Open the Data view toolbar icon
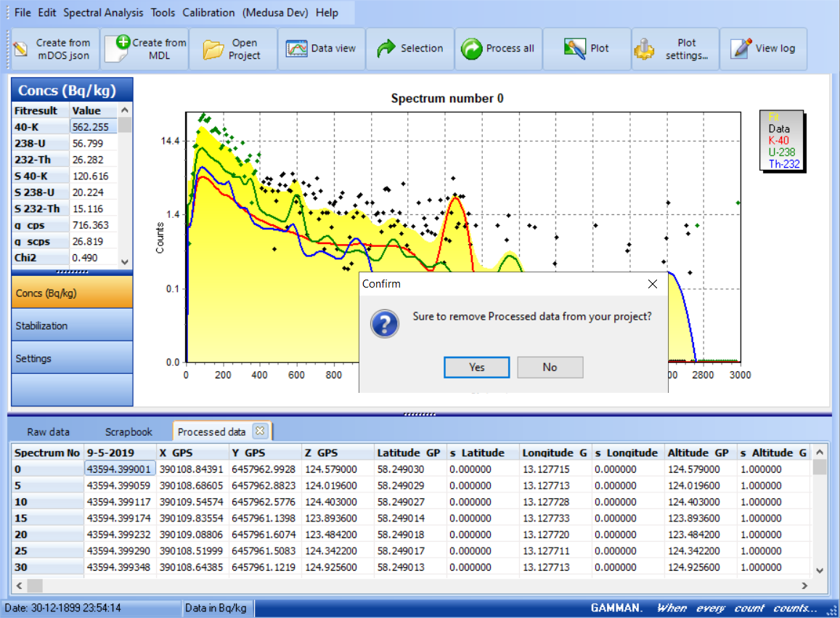840x618 pixels. click(296, 49)
